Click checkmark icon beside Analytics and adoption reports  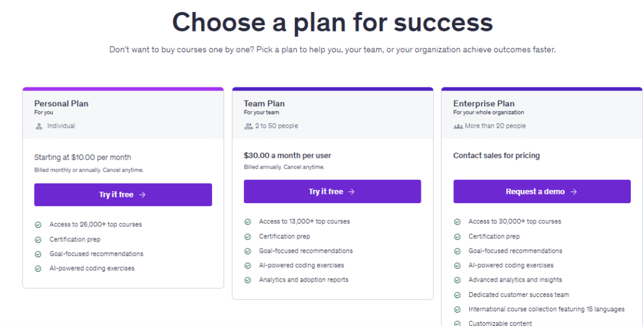point(248,280)
